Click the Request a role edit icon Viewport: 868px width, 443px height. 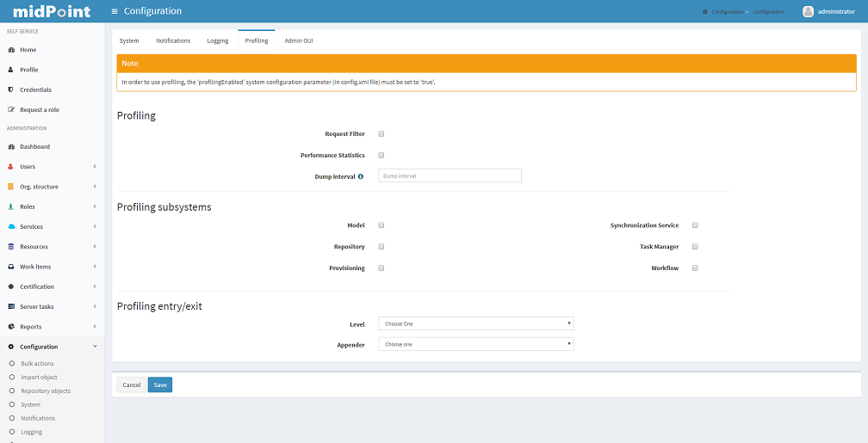11,110
